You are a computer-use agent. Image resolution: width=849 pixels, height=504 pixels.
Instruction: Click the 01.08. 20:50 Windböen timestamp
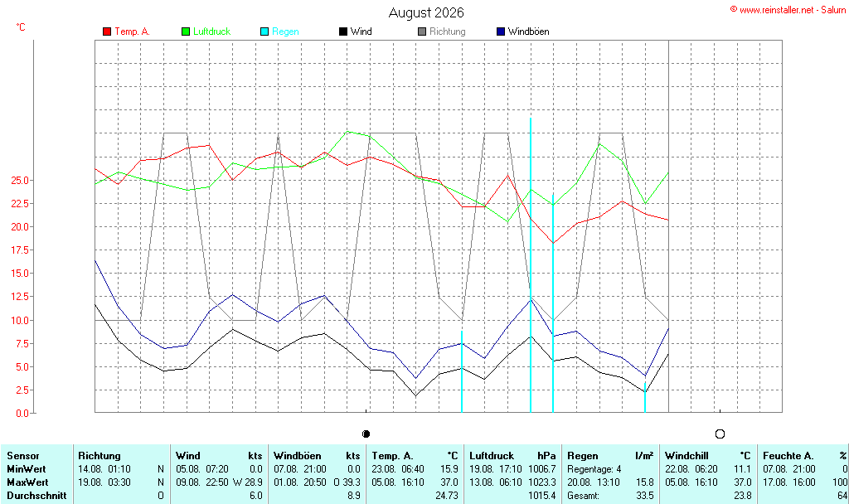point(300,482)
